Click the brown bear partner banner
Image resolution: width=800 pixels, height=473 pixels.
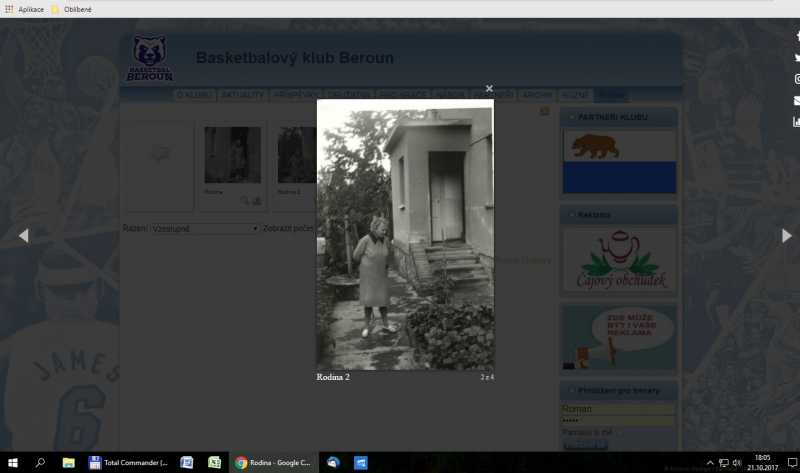click(x=619, y=162)
